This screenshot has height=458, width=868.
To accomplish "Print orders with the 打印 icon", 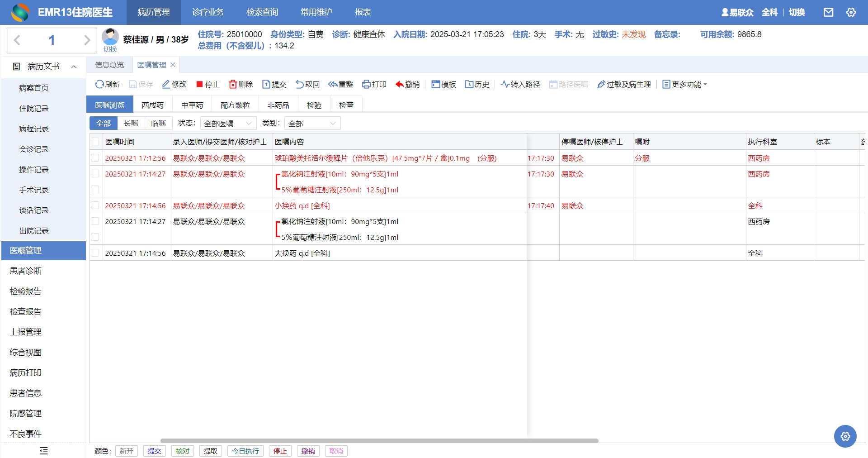I will [x=366, y=84].
